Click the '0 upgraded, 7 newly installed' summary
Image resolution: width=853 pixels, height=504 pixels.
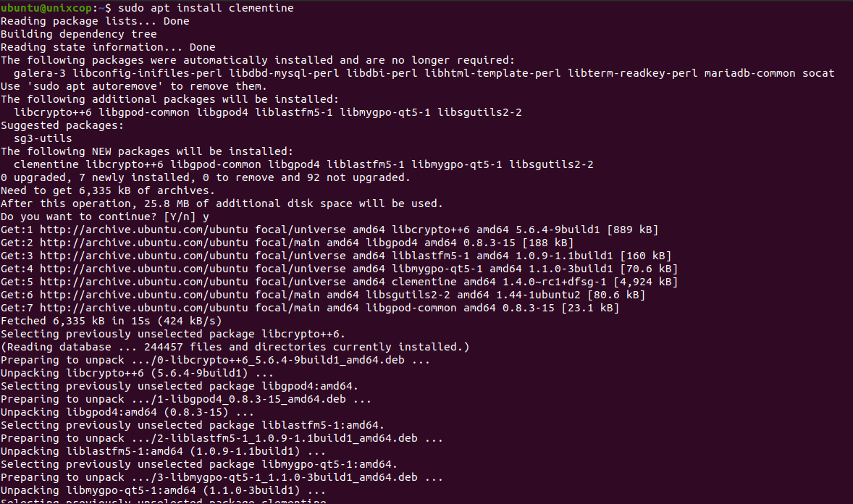coord(206,177)
